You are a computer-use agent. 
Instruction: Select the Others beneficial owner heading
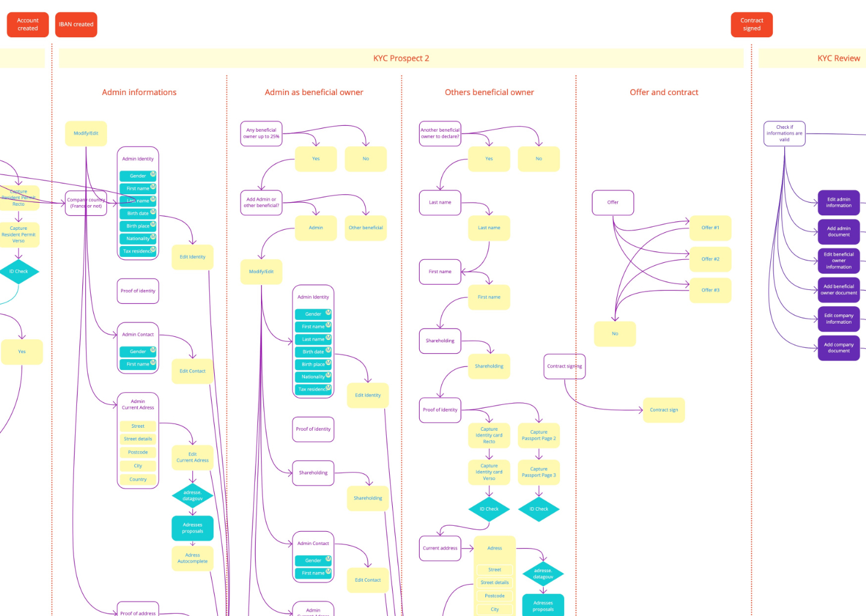[489, 92]
